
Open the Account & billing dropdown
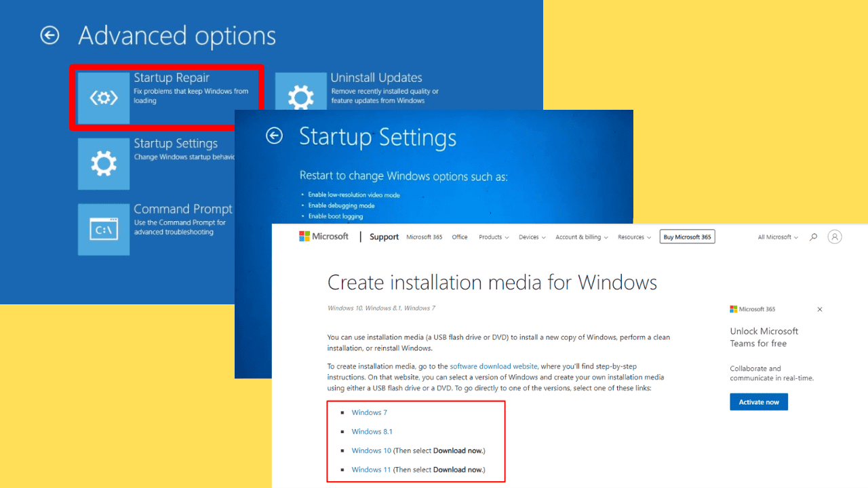582,237
